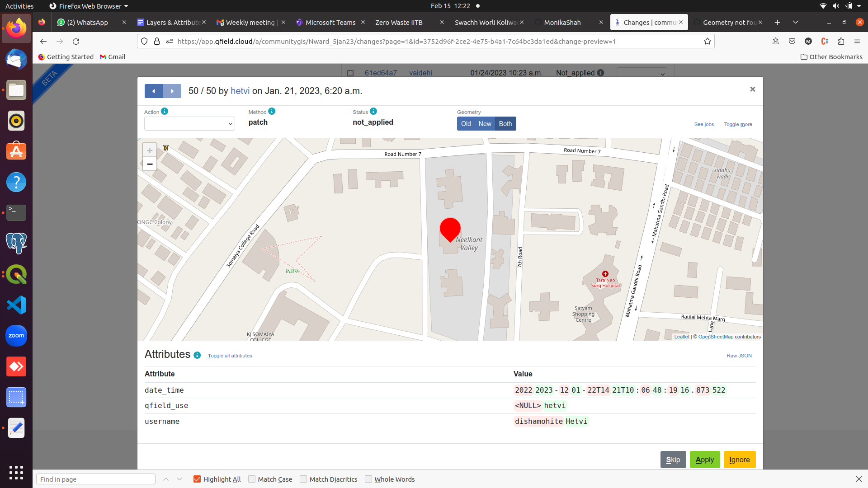Open Visual Studio Code from dock
The height and width of the screenshot is (488, 868).
tap(16, 305)
